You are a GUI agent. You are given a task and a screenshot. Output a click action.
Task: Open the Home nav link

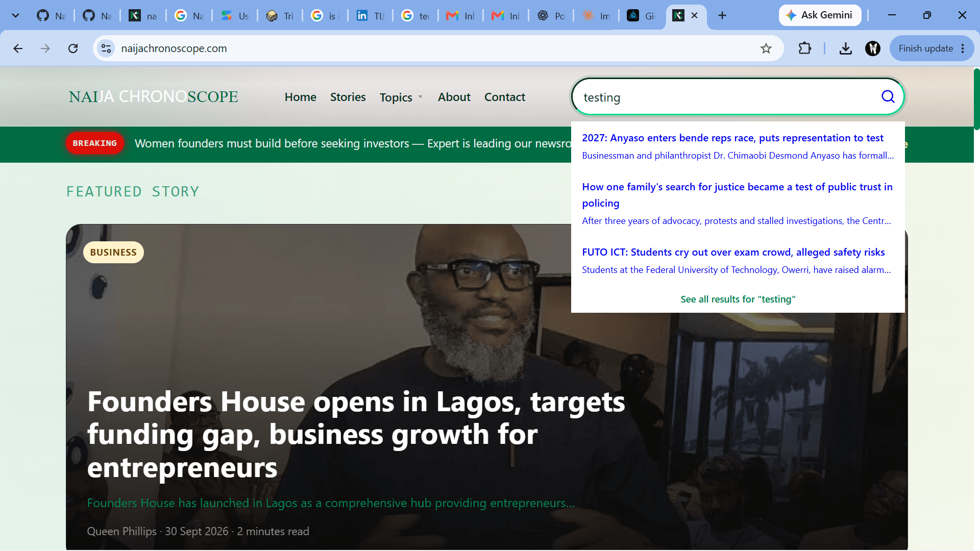point(300,97)
